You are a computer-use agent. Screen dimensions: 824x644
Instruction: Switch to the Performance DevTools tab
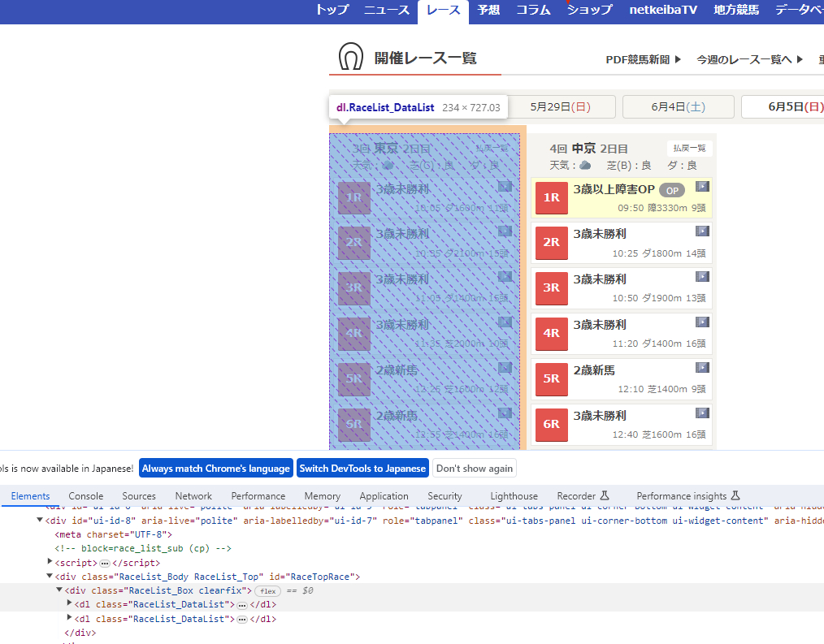pos(258,496)
